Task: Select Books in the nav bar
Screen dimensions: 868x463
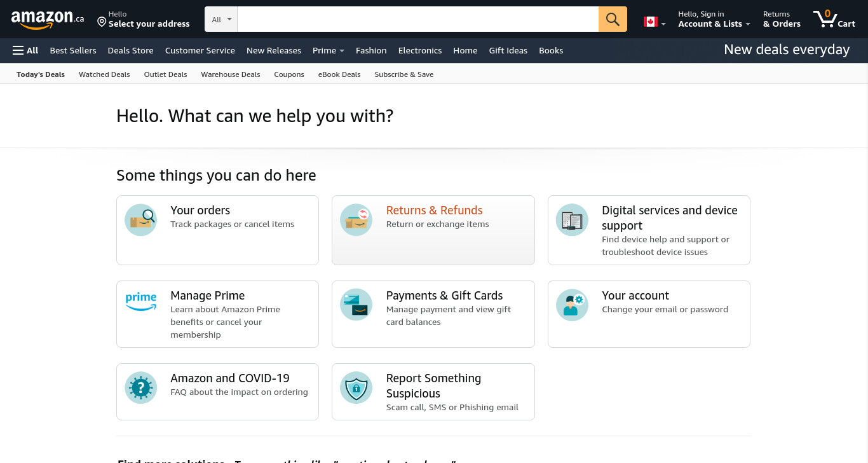Action: [x=551, y=50]
